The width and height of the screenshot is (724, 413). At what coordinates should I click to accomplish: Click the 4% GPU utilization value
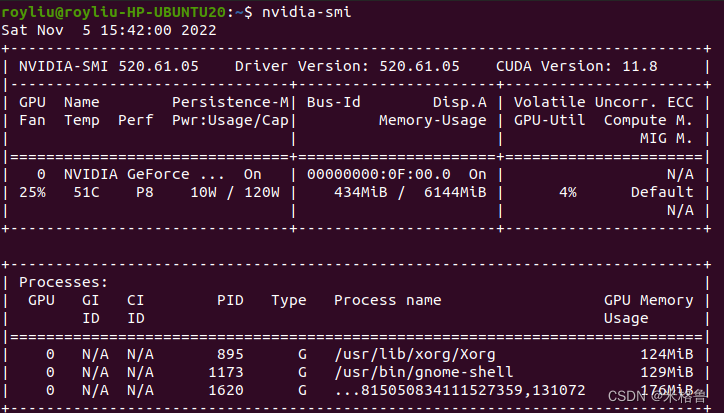pos(567,192)
